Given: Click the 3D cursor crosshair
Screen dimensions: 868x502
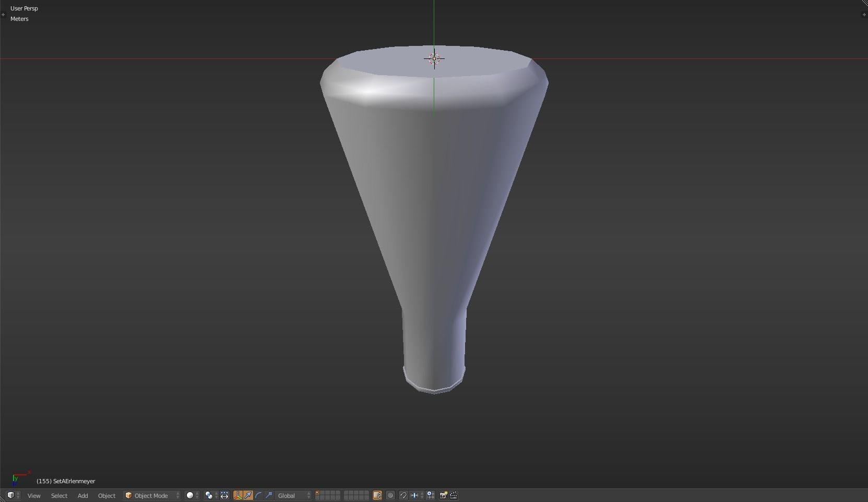Looking at the screenshot, I should point(434,59).
